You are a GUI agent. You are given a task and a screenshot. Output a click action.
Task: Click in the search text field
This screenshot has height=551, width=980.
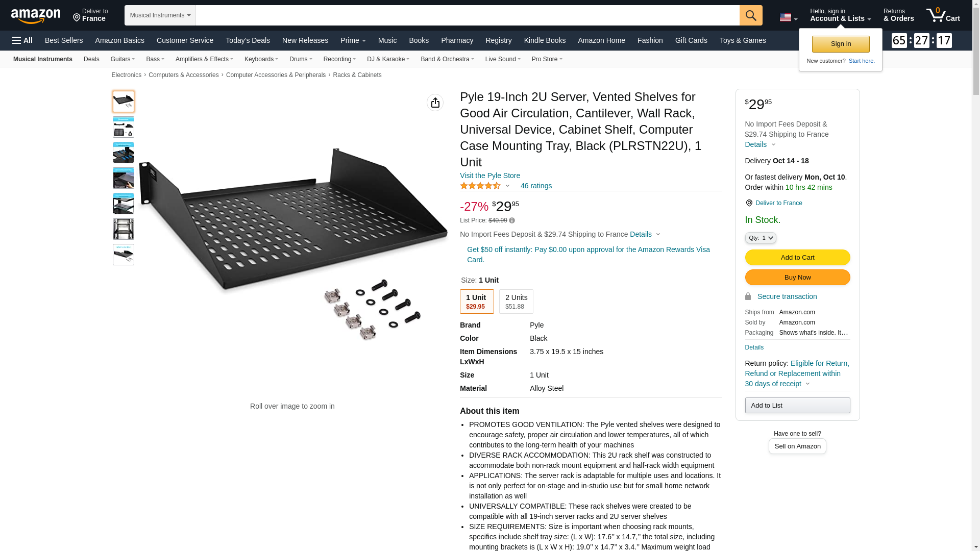[x=467, y=15]
